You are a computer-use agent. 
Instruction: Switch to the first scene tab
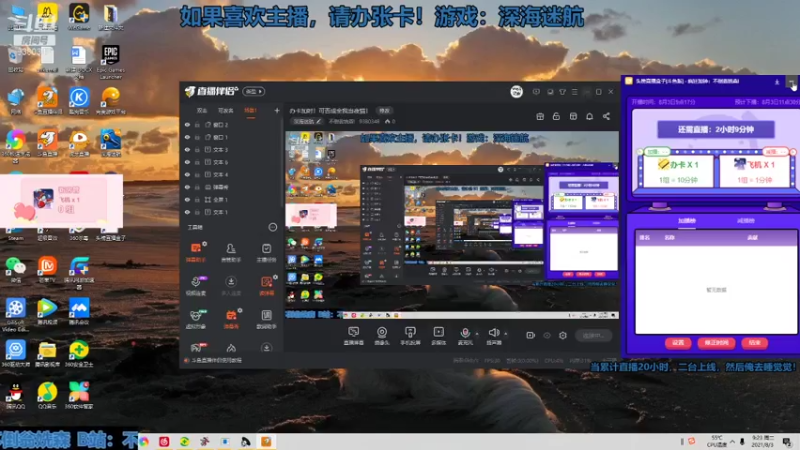point(202,110)
